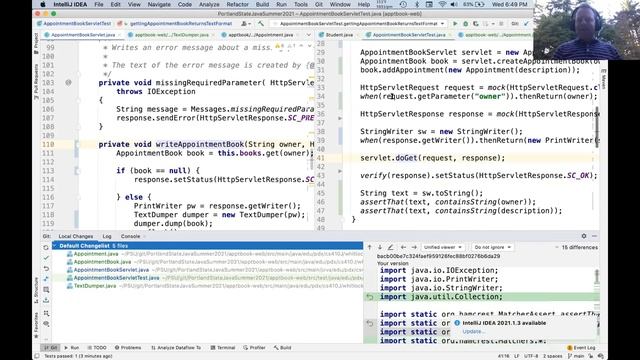
Task: Open the Apple menu
Action: pos(43,4)
